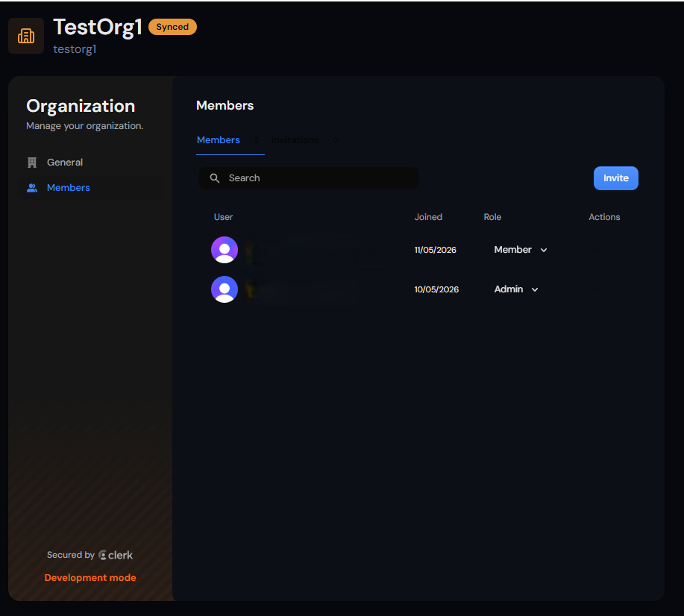Click the testorg1 slug text
Image resolution: width=684 pixels, height=616 pixels.
click(x=75, y=49)
